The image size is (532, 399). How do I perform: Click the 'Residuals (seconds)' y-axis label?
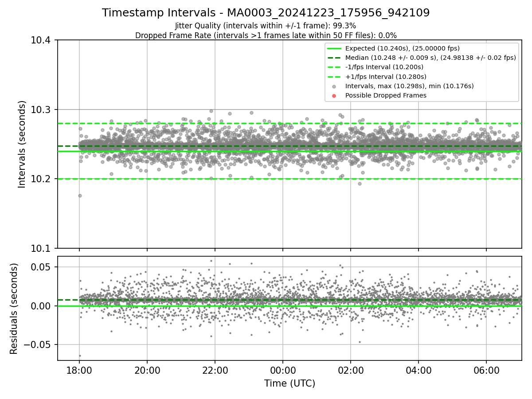coord(14,309)
